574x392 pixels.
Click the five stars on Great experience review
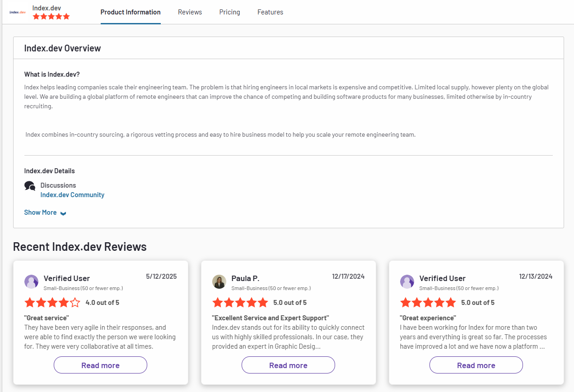click(x=428, y=303)
